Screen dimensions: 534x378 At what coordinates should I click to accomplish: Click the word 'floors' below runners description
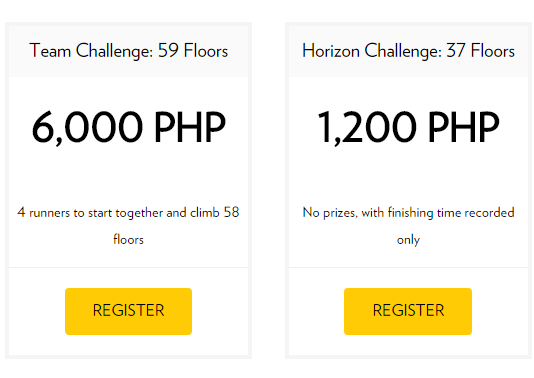[128, 239]
